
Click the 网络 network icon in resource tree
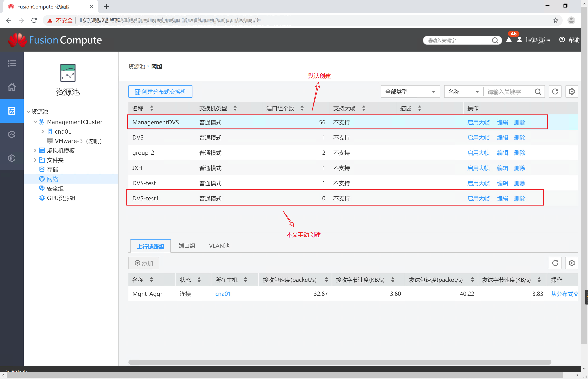coord(42,179)
